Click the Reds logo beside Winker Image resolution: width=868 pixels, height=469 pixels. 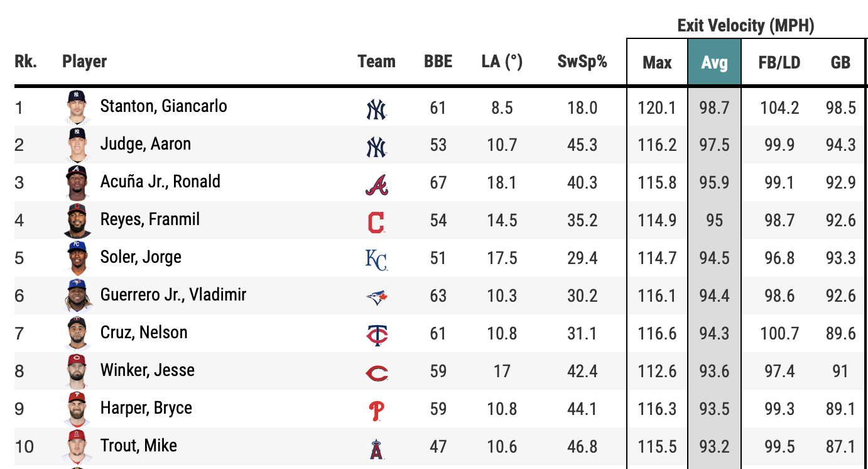pos(376,373)
